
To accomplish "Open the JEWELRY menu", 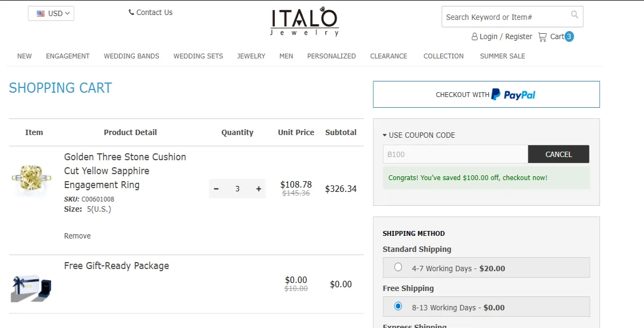I will point(251,56).
